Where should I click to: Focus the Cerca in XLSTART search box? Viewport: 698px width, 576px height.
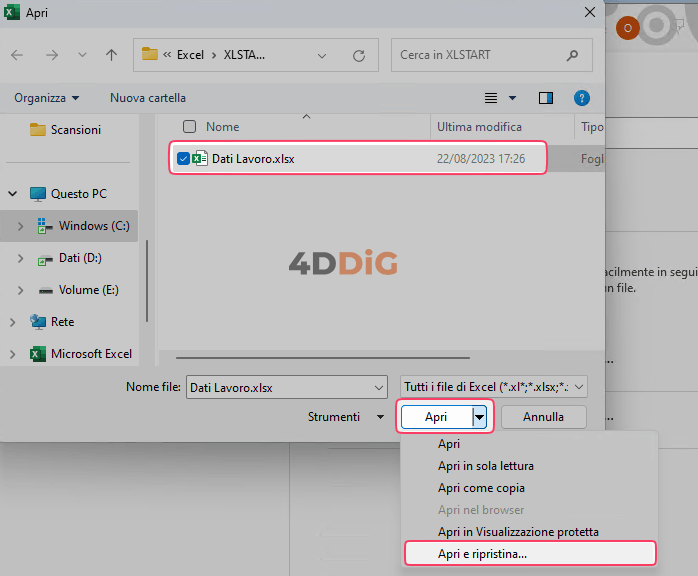pyautogui.click(x=491, y=55)
